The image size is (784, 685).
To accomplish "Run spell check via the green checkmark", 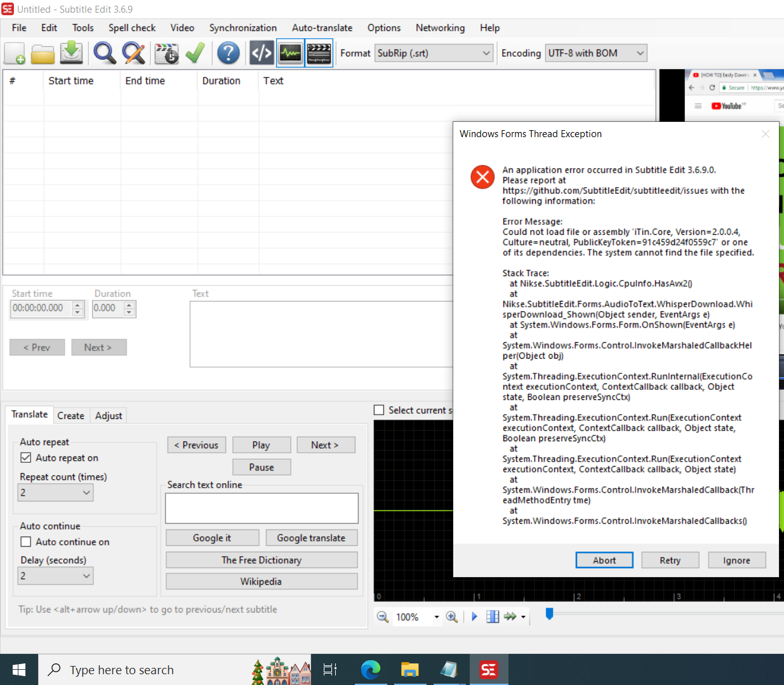I will 195,53.
